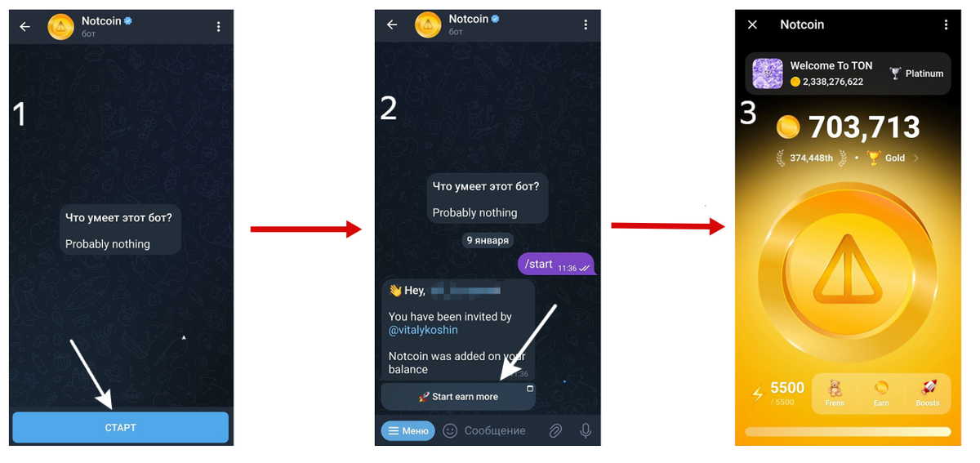Open the Earn tab with coin icon
This screenshot has height=463, width=980.
pyautogui.click(x=881, y=393)
